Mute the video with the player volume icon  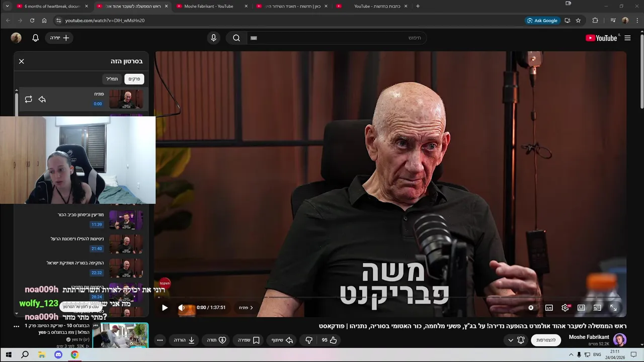pos(182,308)
